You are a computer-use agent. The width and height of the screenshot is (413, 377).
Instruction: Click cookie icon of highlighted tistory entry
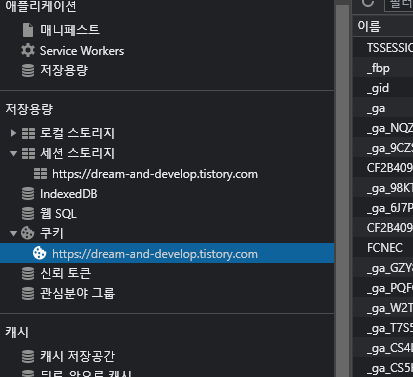pos(40,253)
